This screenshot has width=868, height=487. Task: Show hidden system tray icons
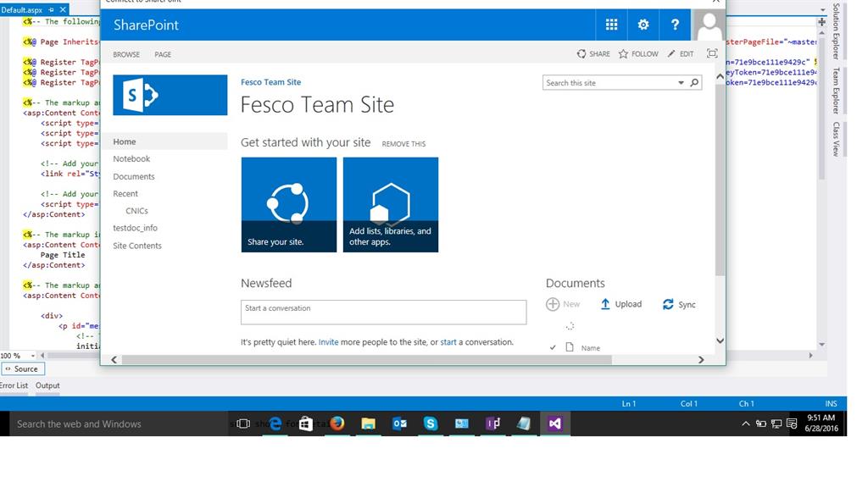pyautogui.click(x=746, y=424)
